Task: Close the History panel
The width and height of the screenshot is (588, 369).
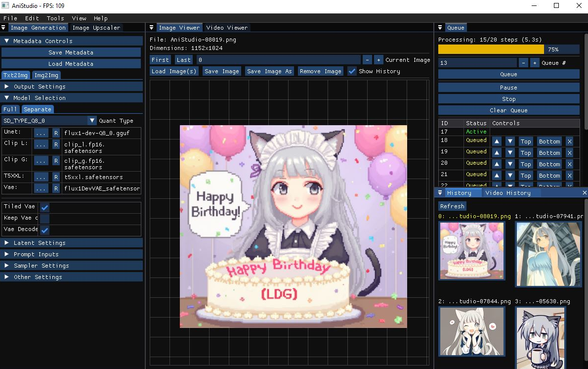Action: point(584,192)
